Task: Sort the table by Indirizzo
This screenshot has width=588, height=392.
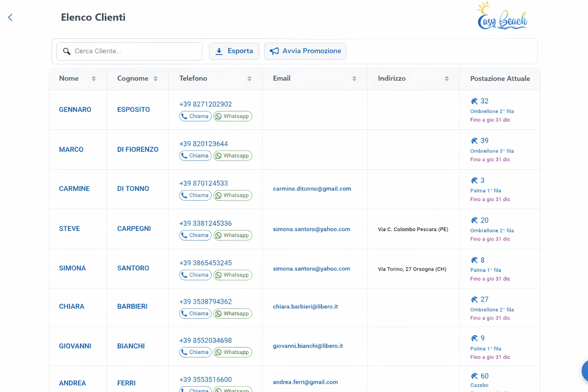Action: pyautogui.click(x=446, y=78)
